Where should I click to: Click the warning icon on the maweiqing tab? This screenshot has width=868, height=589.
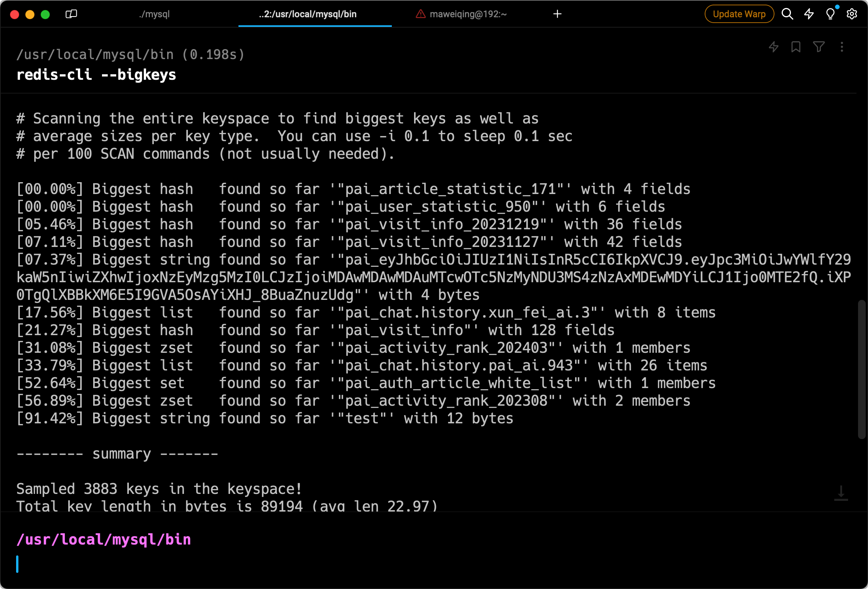[421, 14]
